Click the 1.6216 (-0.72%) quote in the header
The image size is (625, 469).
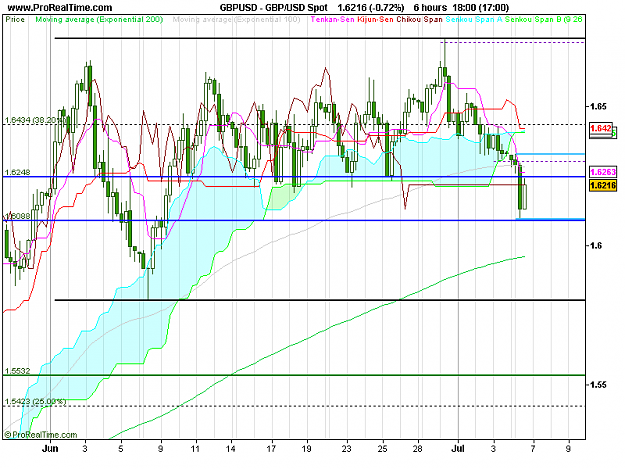371,8
